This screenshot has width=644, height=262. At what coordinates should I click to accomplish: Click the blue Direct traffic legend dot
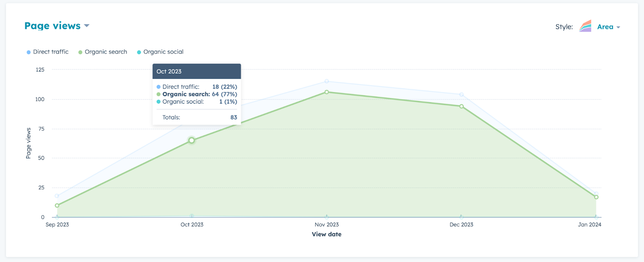pyautogui.click(x=28, y=51)
